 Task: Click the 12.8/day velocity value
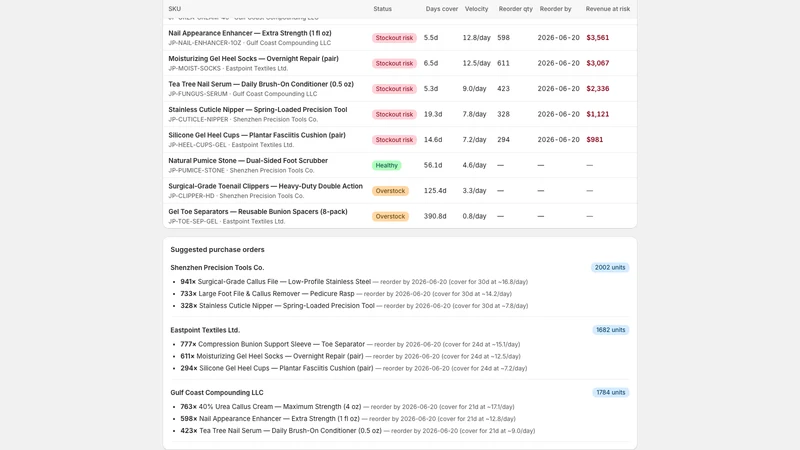477,38
